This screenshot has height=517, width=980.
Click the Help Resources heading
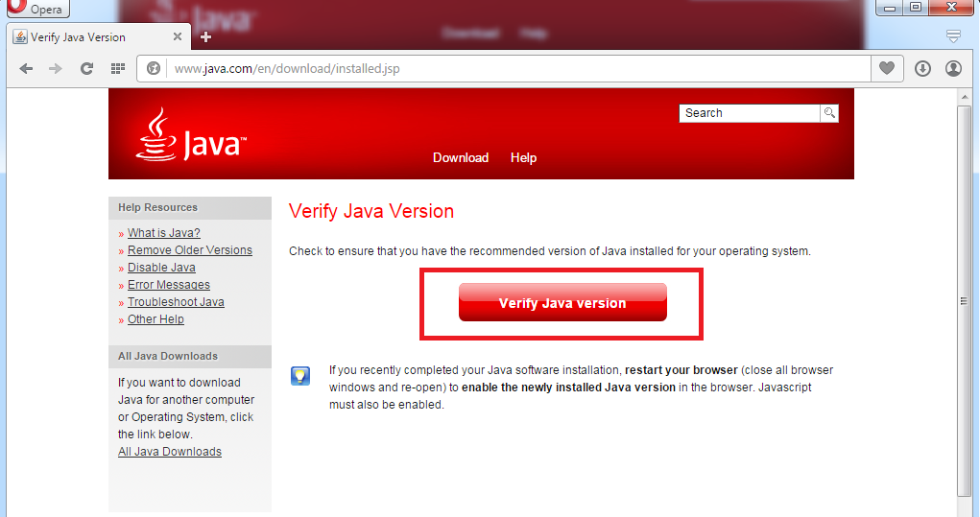[157, 207]
